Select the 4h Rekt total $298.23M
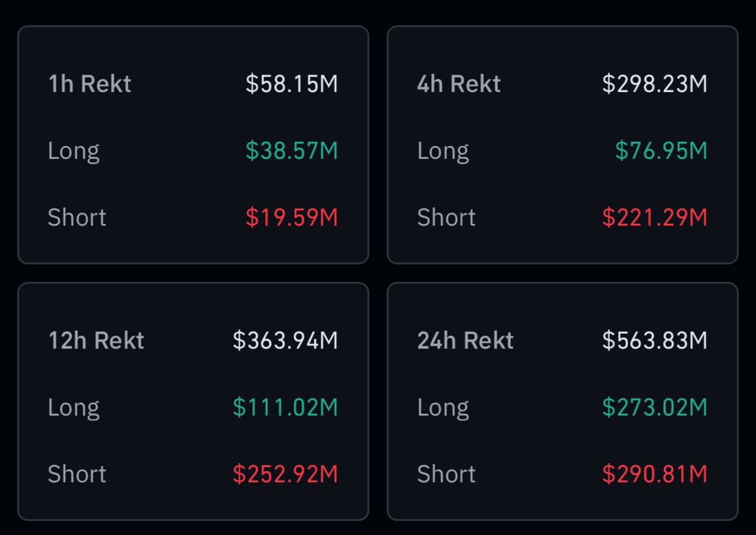 point(654,84)
